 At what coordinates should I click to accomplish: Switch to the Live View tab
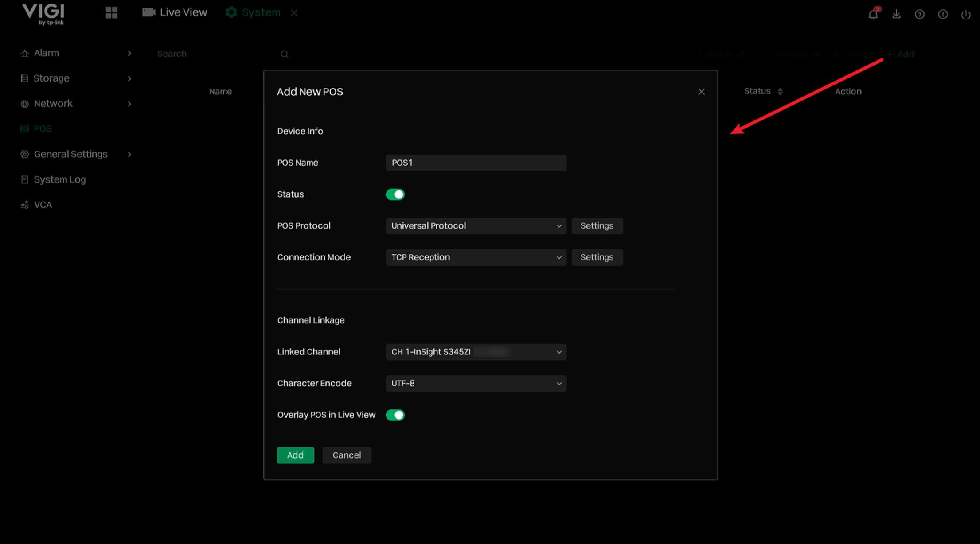point(175,12)
